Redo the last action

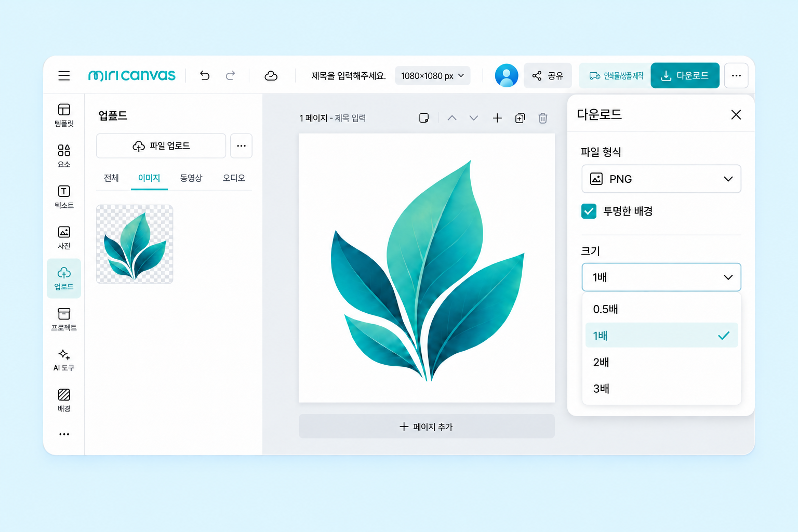[230, 76]
